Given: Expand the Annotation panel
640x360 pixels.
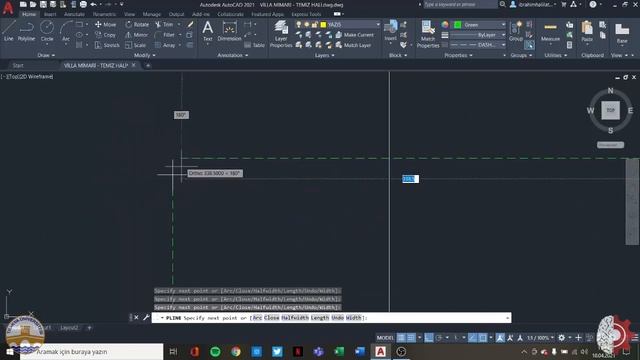Looking at the screenshot, I should (233, 55).
